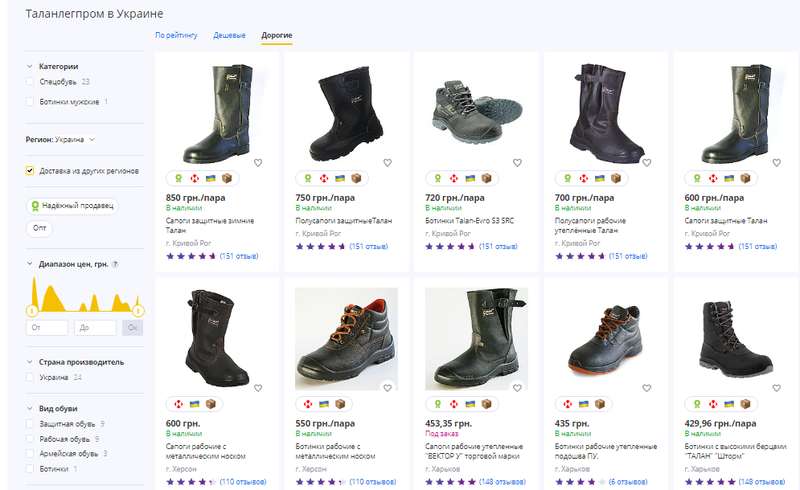Image resolution: width=800 pixels, height=490 pixels.
Task: Collapse the Категории filter section
Action: [x=28, y=67]
